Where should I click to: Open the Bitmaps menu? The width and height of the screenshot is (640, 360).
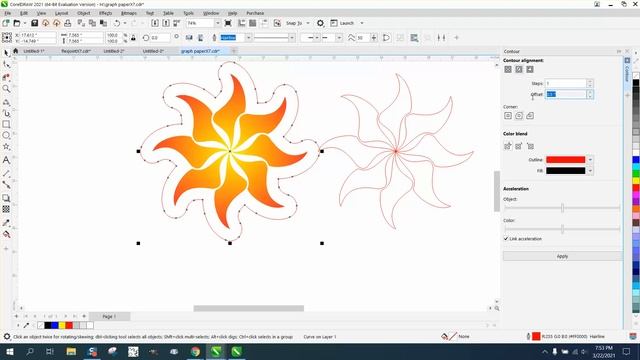pyautogui.click(x=129, y=13)
